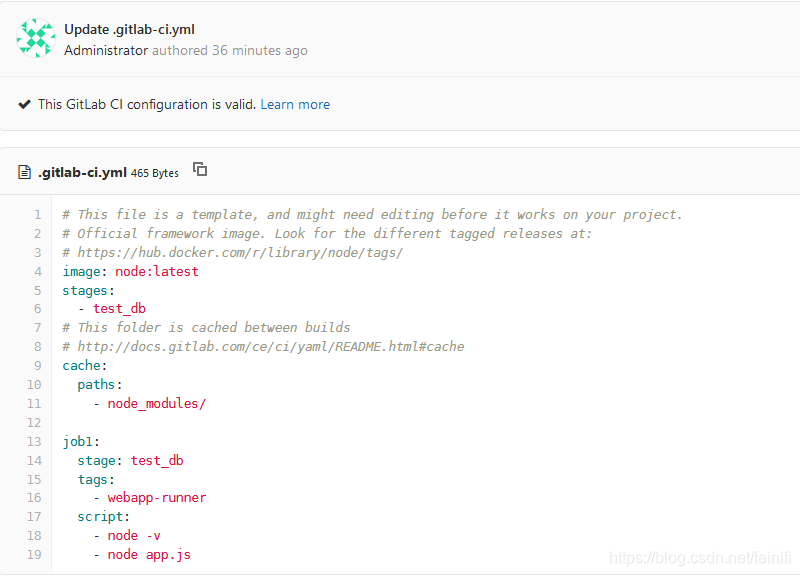Image resolution: width=800 pixels, height=576 pixels.
Task: Select line number 1 in the gutter
Action: coord(37,215)
